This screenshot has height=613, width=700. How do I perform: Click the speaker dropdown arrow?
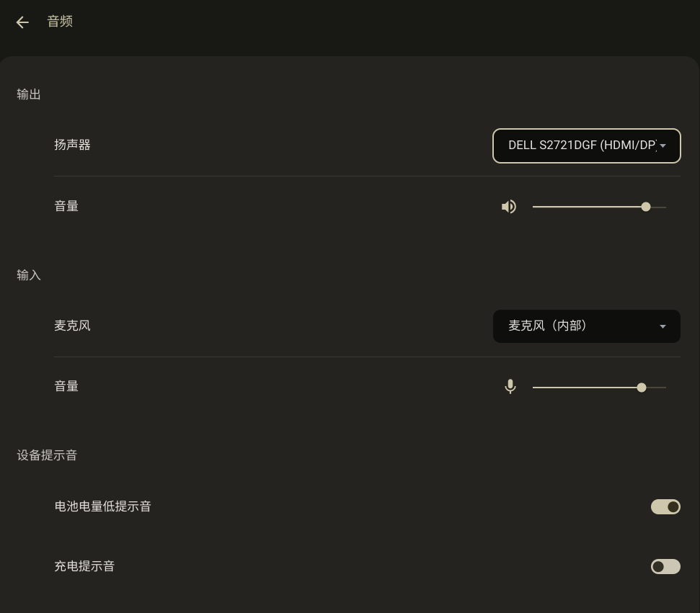coord(663,146)
